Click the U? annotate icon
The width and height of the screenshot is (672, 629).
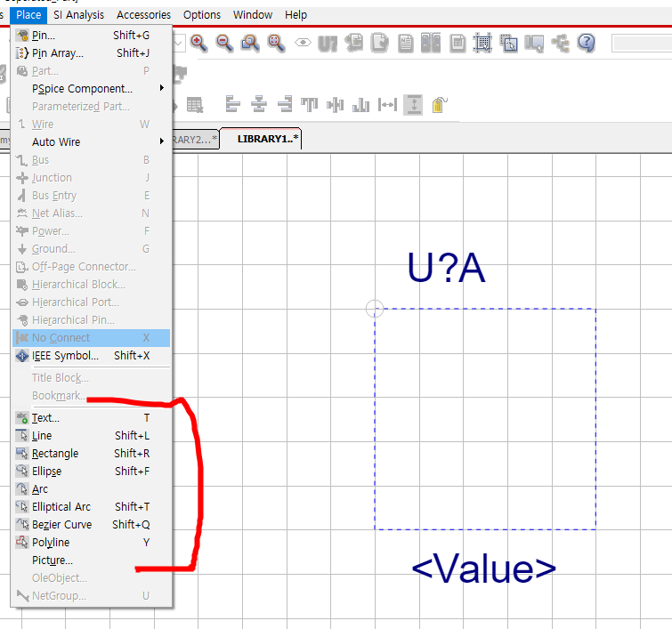pos(328,44)
